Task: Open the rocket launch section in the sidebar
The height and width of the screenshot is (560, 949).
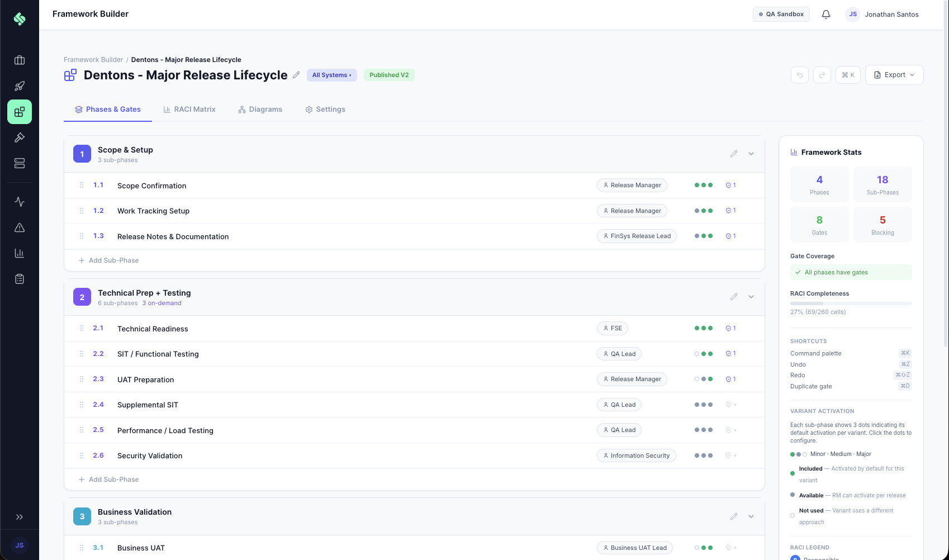Action: (x=19, y=86)
